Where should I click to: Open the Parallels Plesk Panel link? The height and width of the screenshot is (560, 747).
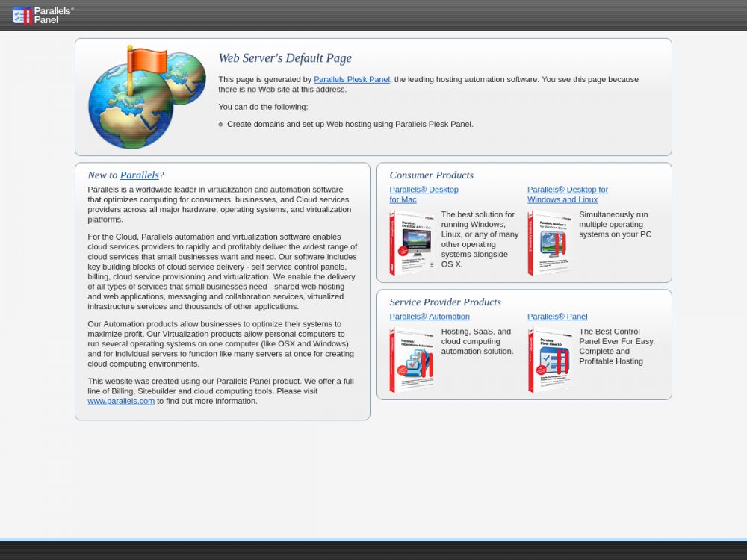(351, 79)
